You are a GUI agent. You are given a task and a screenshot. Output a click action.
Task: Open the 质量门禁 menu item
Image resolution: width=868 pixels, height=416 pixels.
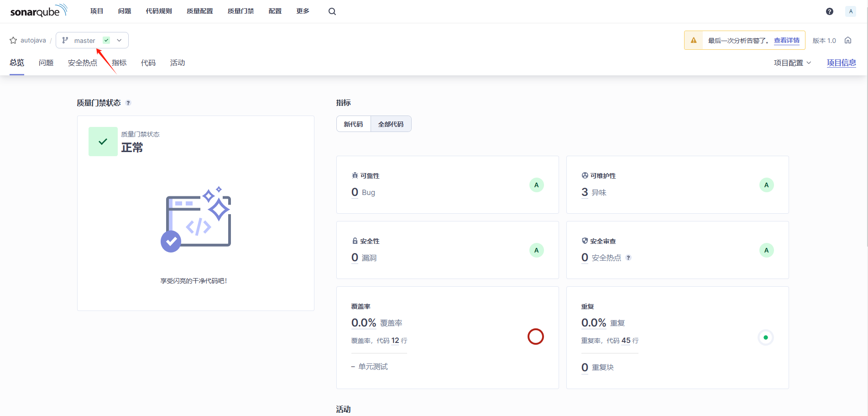point(241,11)
